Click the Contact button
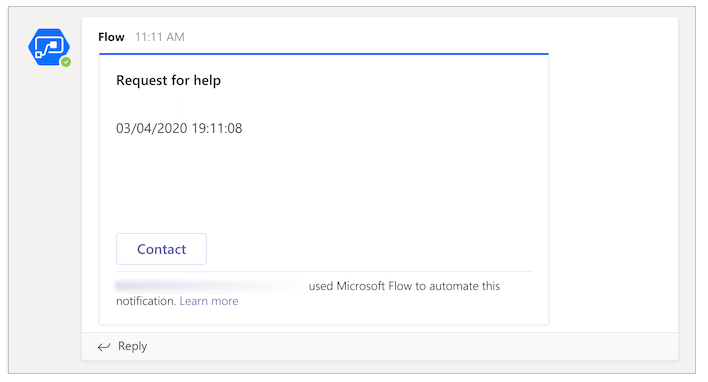The width and height of the screenshot is (708, 382). 161,249
